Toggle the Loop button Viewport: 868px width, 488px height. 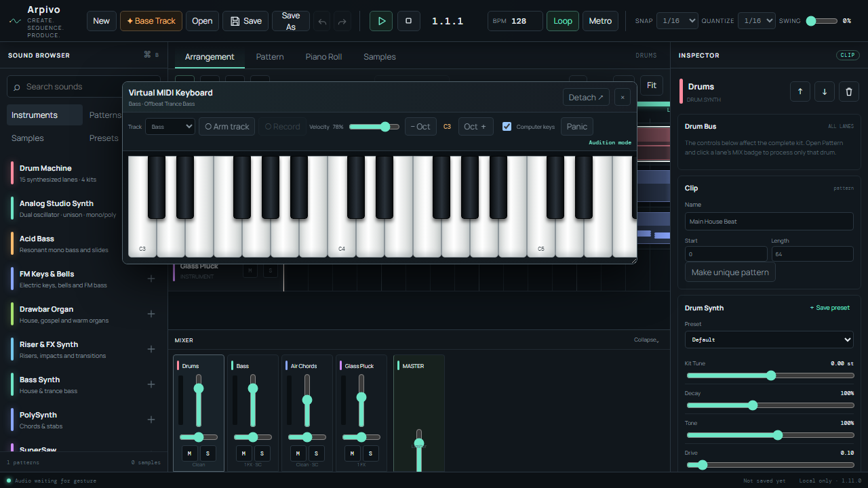(563, 21)
